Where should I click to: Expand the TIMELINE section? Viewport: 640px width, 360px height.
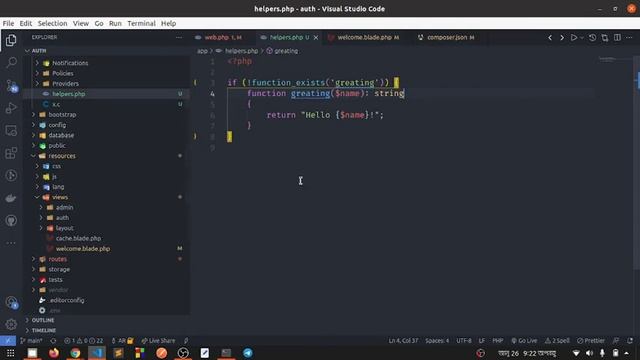tap(44, 330)
